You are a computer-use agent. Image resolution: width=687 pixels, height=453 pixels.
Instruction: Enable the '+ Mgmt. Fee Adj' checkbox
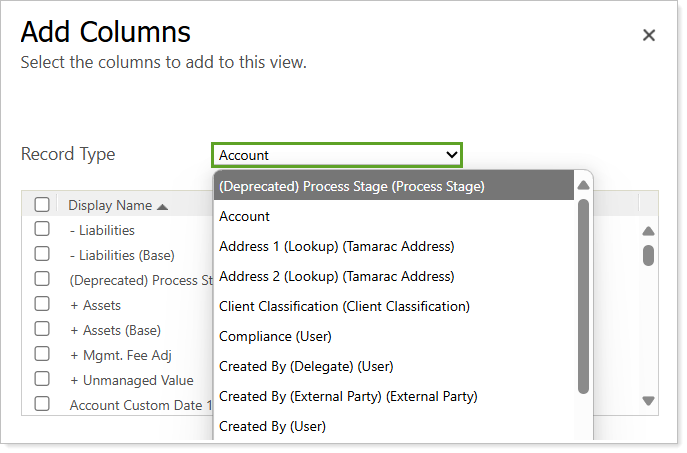tap(42, 354)
